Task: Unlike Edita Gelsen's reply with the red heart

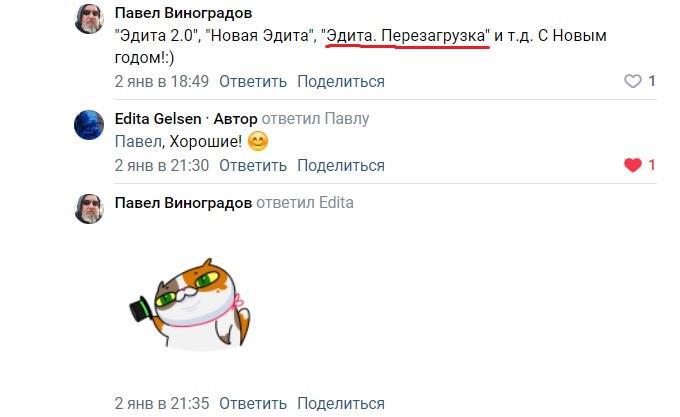Action: click(x=633, y=165)
